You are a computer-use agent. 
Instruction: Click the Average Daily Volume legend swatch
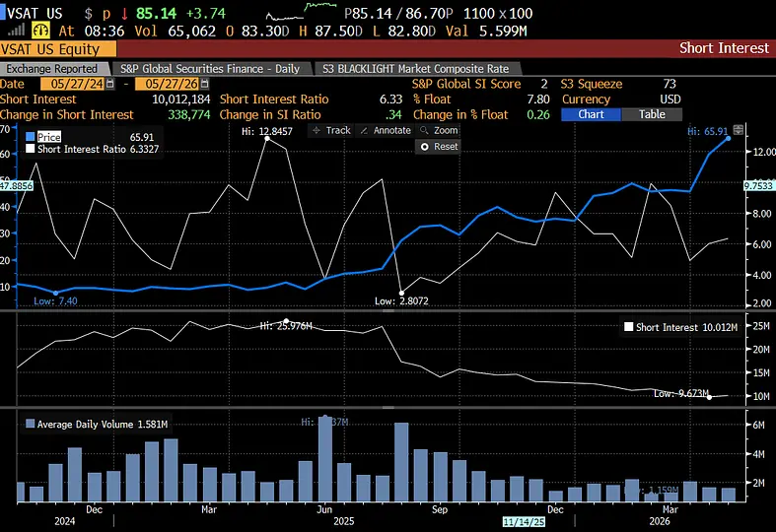(31, 424)
